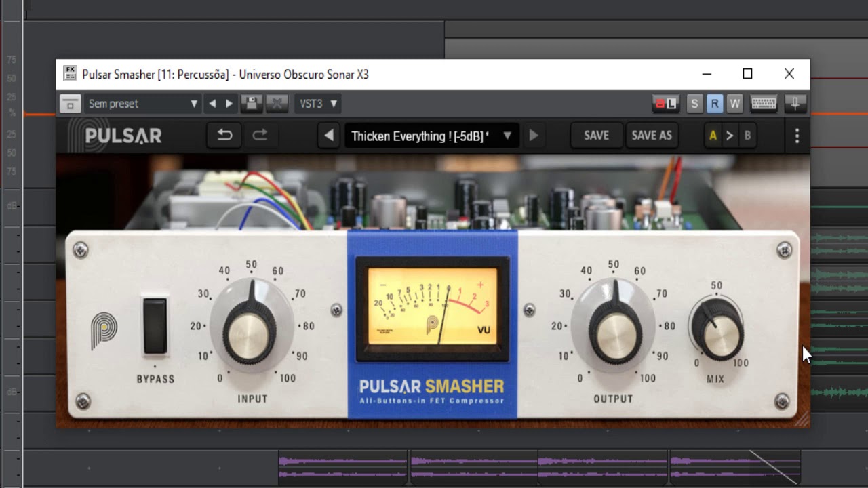Click the window's FX system icon in title bar

pyautogui.click(x=70, y=74)
